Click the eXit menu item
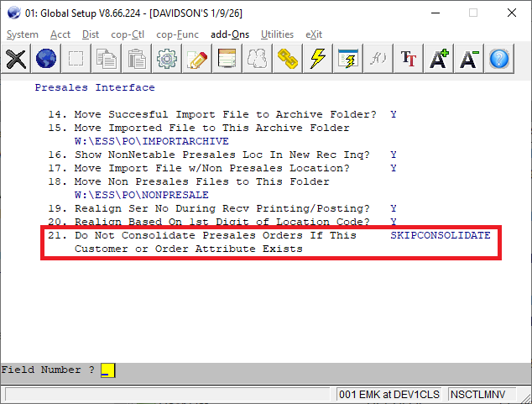This screenshot has height=404, width=532. [315, 34]
